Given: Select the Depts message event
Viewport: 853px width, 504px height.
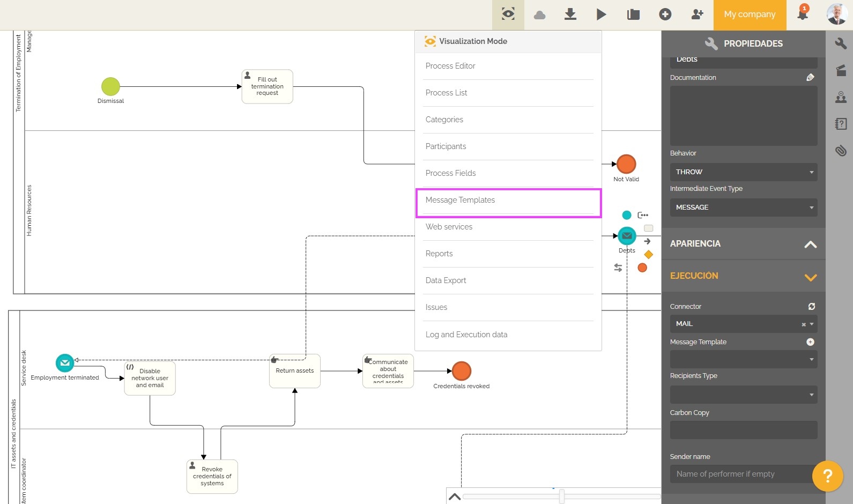Looking at the screenshot, I should (627, 235).
